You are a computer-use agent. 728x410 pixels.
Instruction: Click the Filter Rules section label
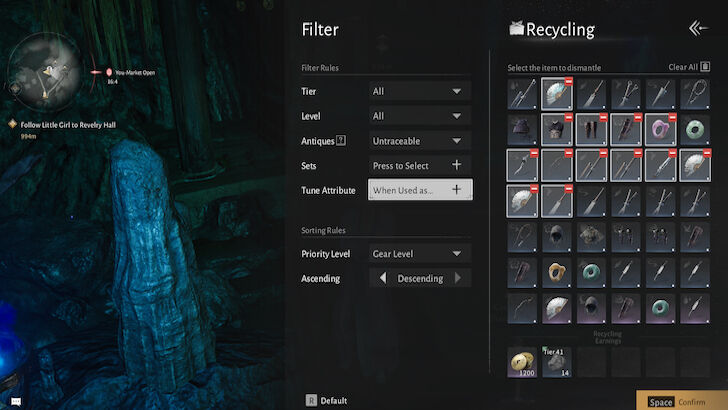click(320, 68)
